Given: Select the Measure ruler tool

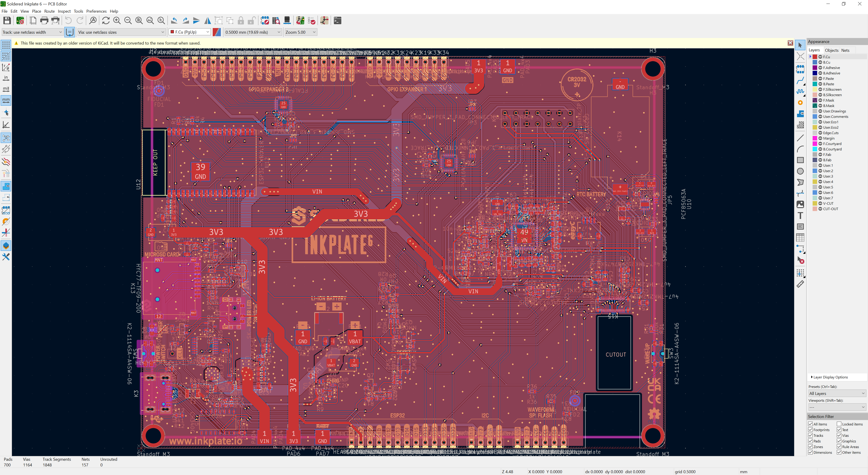Looking at the screenshot, I should tap(800, 284).
